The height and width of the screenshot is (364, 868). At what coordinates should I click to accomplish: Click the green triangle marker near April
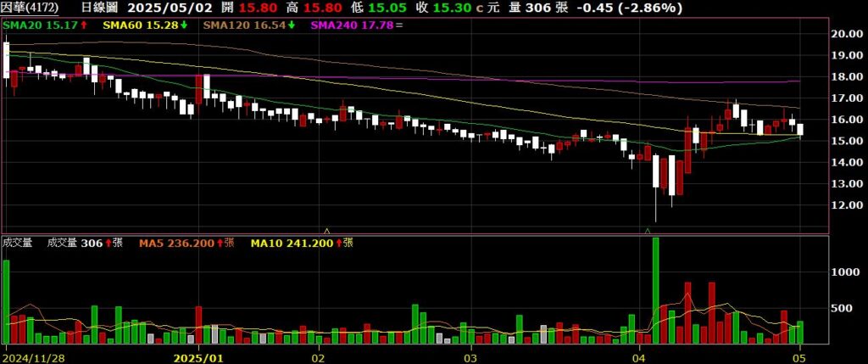coord(647,230)
